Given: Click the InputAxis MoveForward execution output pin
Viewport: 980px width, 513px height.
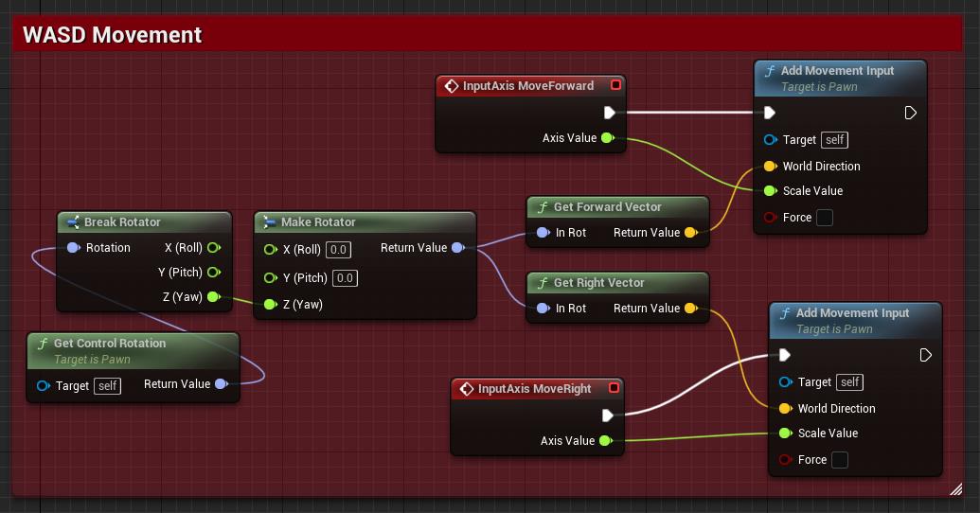Looking at the screenshot, I should click(609, 113).
